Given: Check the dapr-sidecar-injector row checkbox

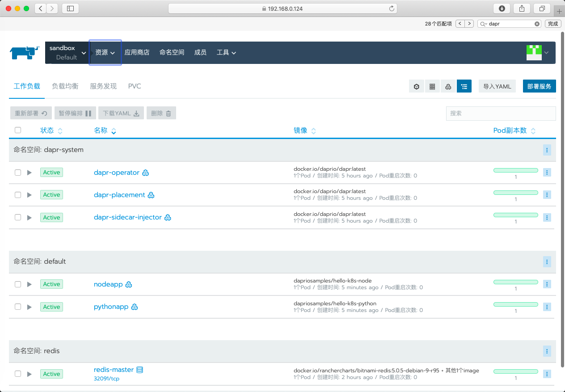Looking at the screenshot, I should [18, 217].
